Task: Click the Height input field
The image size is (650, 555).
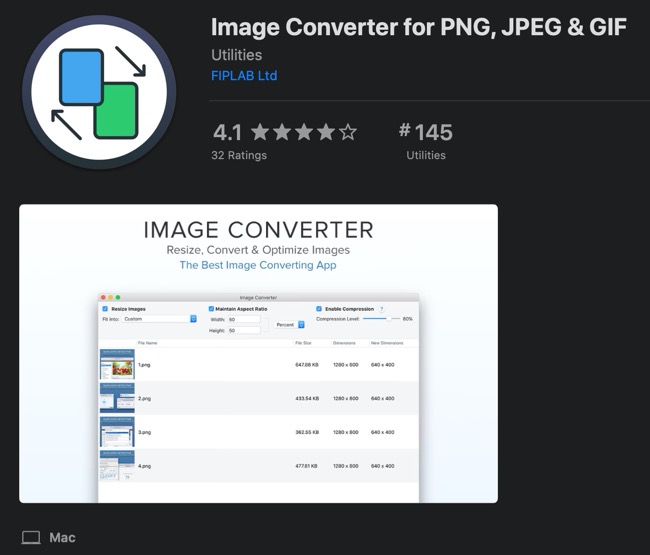Action: pyautogui.click(x=244, y=330)
